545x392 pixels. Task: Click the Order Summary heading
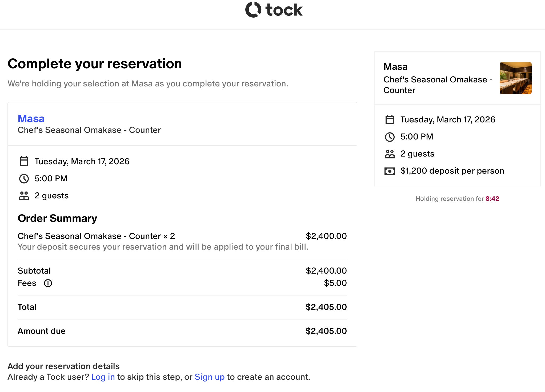[57, 218]
